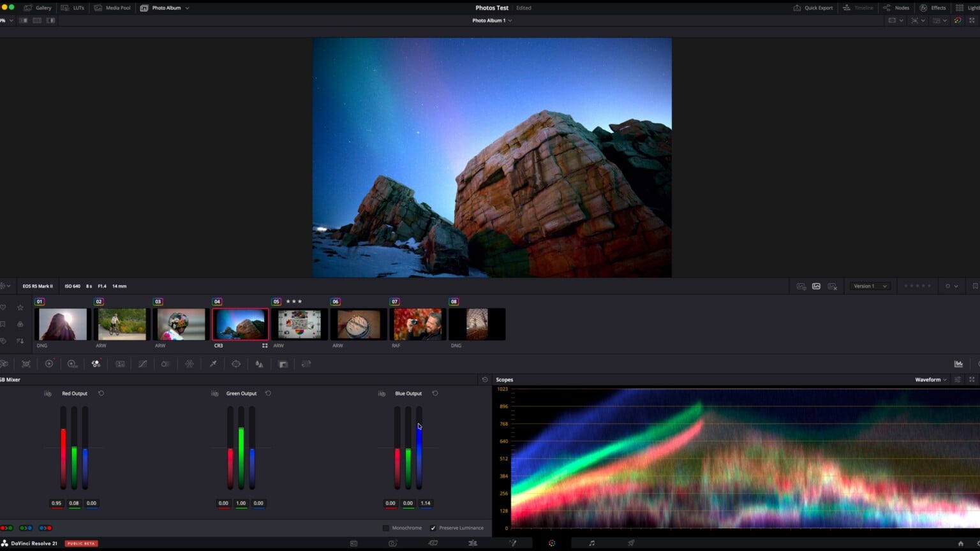Click the blue slider in Blue Output

pos(419,448)
